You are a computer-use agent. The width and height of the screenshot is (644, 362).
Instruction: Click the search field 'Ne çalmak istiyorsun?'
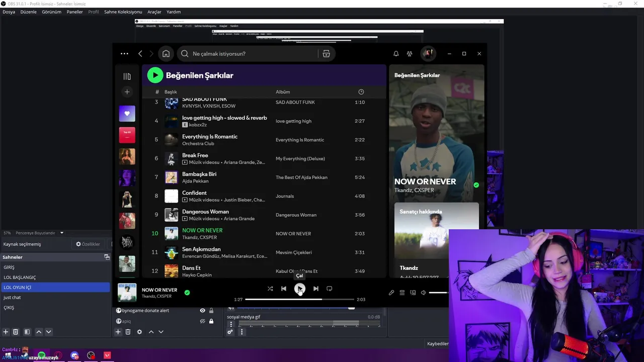click(x=248, y=54)
